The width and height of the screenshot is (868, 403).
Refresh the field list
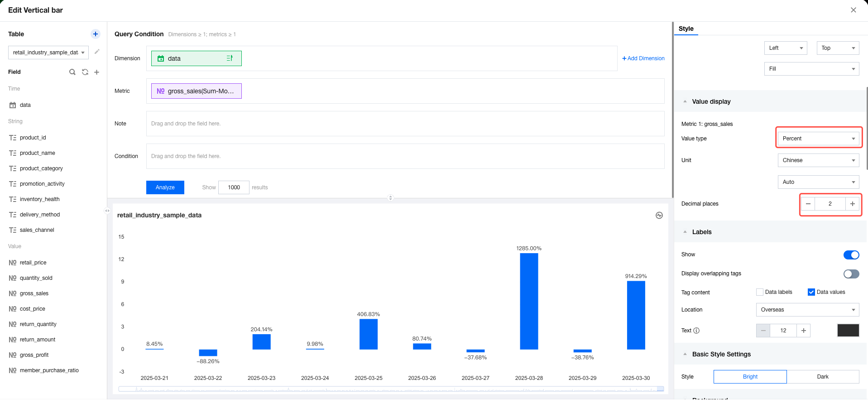pyautogui.click(x=85, y=72)
